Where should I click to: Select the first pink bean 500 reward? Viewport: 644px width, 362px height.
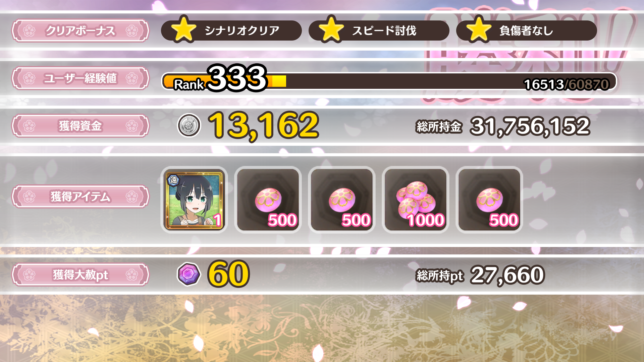point(268,200)
